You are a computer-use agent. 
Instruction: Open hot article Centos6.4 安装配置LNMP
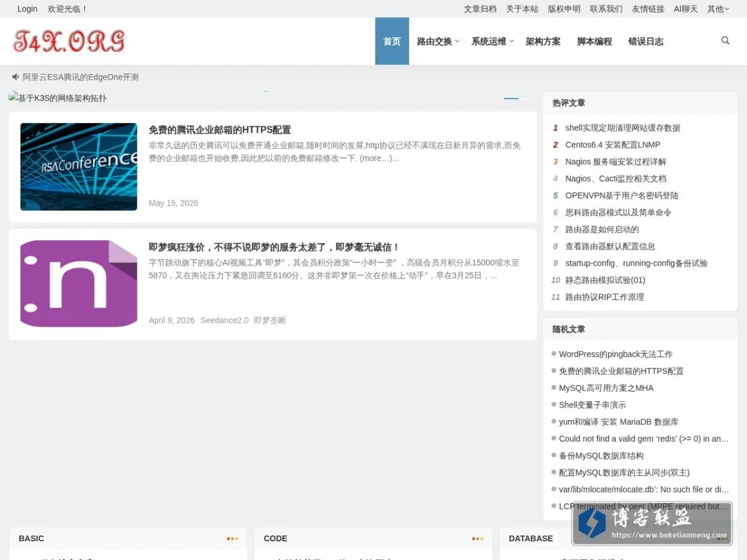[613, 144]
